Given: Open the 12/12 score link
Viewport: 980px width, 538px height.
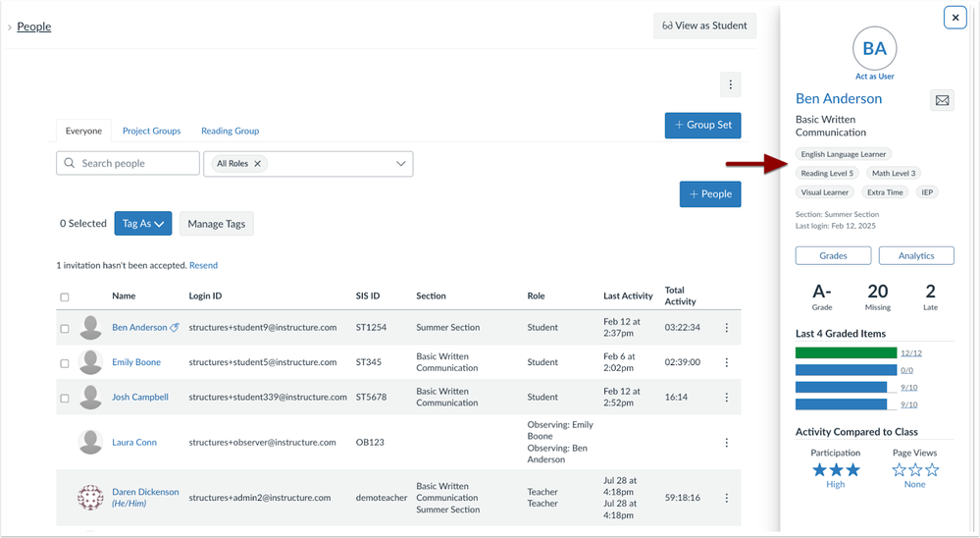Looking at the screenshot, I should (x=911, y=353).
